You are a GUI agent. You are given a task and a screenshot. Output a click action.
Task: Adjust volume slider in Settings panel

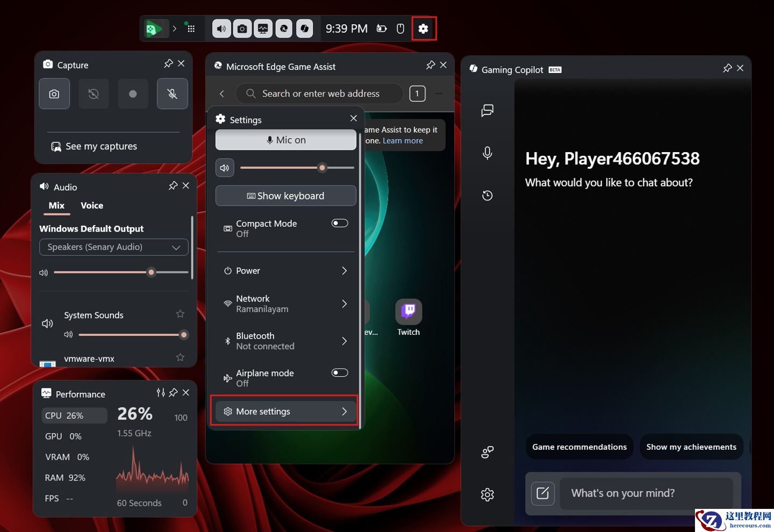[x=297, y=168]
